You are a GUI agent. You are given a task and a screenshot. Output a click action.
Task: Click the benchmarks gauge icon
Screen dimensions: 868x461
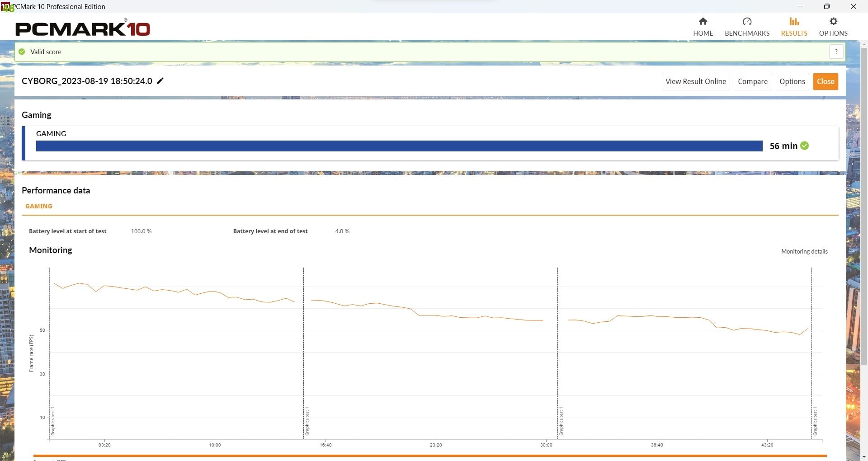point(747,21)
